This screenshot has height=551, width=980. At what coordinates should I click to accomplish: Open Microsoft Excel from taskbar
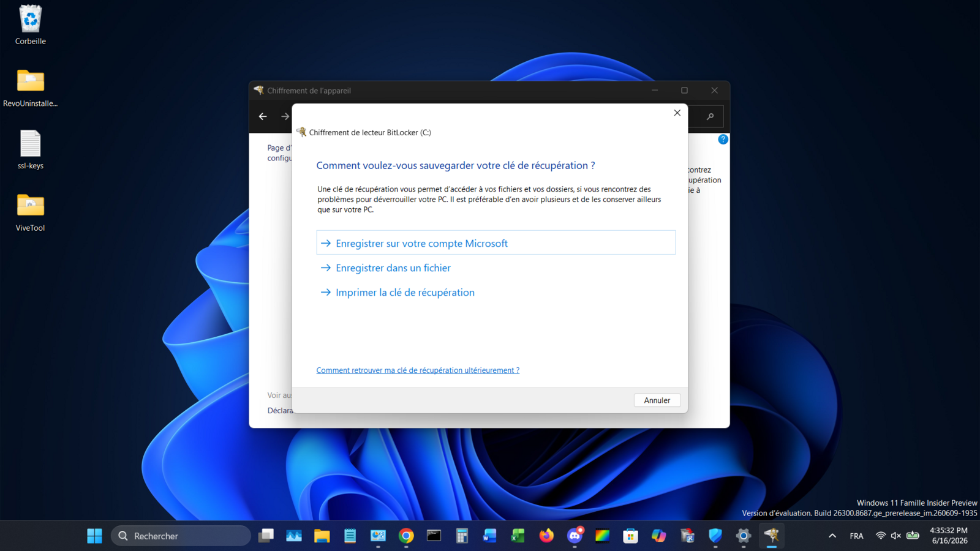[x=518, y=536]
